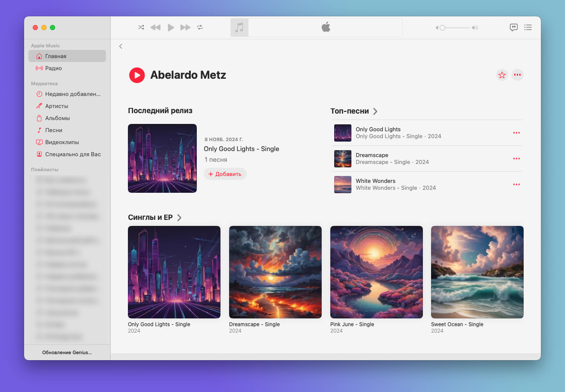Go back with the back chevron

[121, 46]
